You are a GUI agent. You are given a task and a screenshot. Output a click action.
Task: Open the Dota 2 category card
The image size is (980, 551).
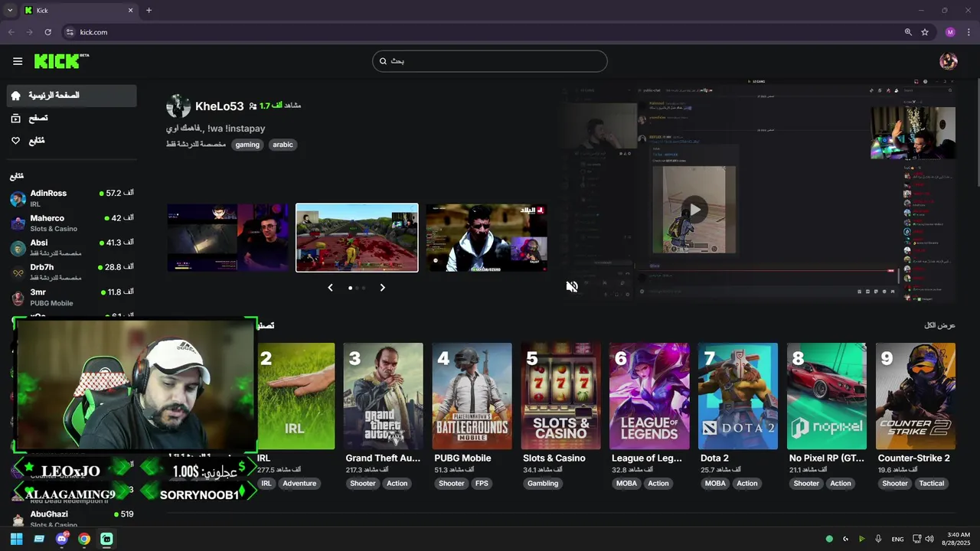[738, 396]
